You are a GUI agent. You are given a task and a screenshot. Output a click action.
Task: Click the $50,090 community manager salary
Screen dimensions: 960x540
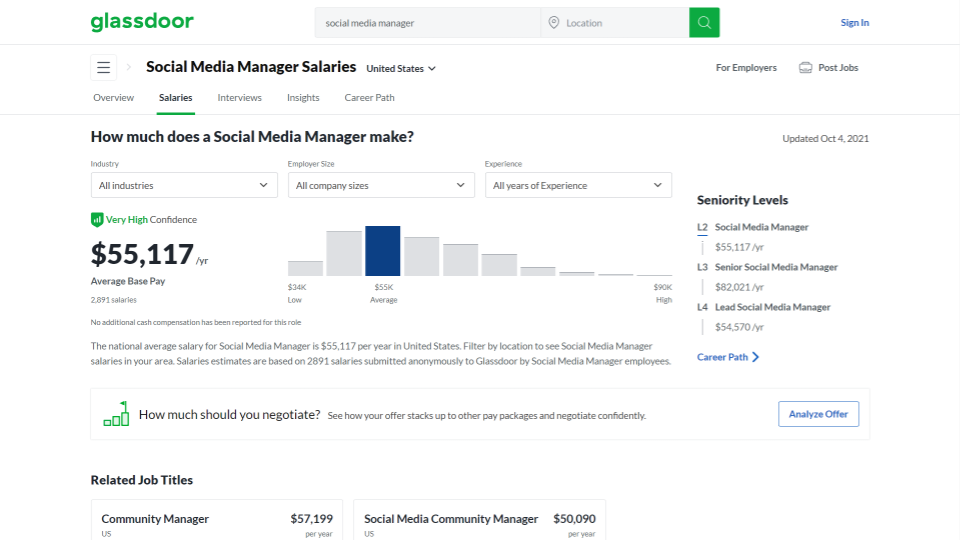point(574,519)
